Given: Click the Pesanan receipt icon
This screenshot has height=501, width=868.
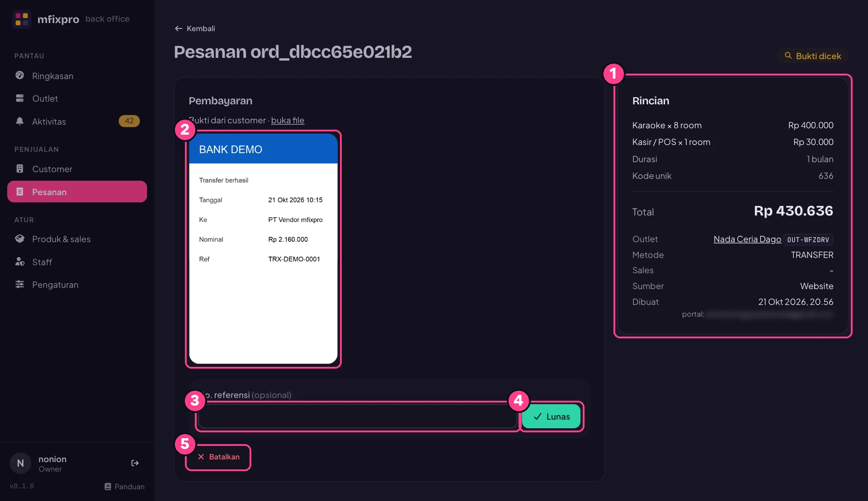Looking at the screenshot, I should 20,192.
